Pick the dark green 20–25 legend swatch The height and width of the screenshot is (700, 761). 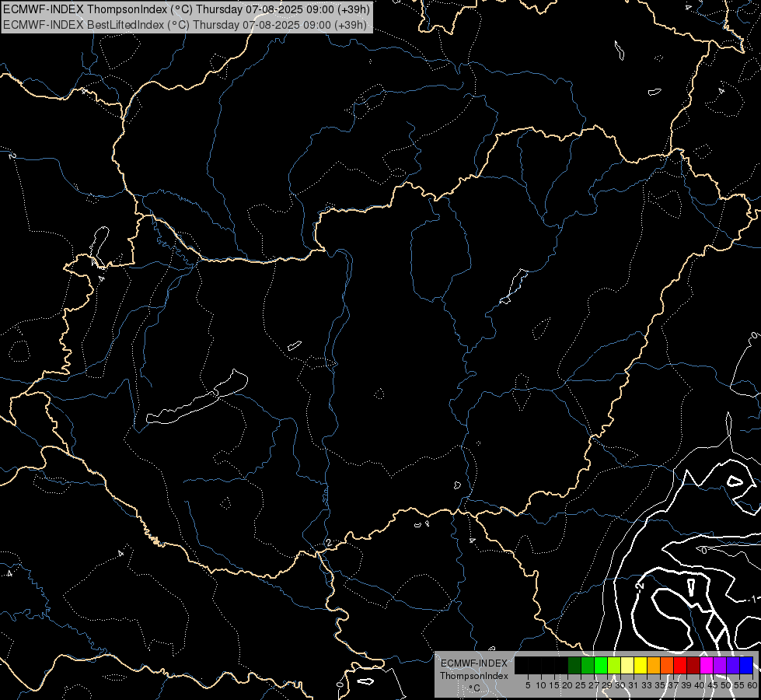574,665
